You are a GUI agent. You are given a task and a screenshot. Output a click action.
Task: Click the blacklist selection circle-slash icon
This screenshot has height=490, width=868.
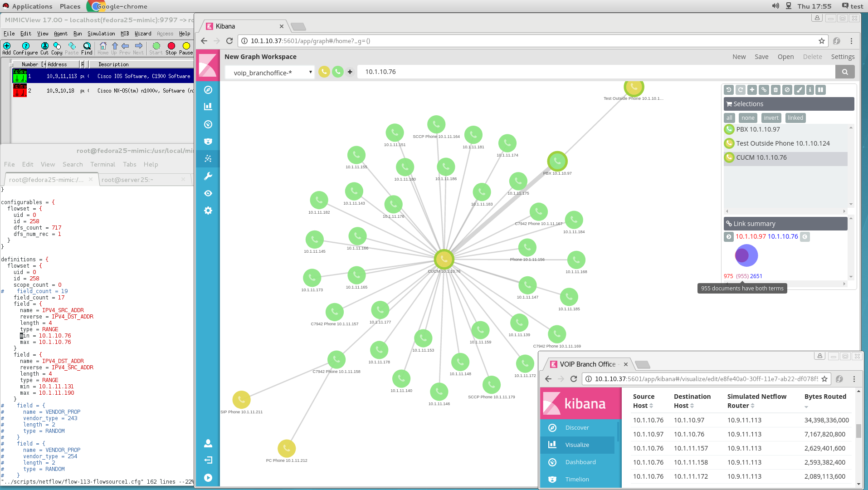pyautogui.click(x=788, y=90)
